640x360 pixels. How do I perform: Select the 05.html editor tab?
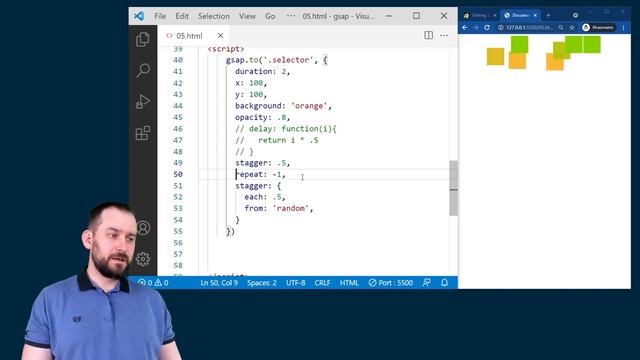pyautogui.click(x=193, y=36)
